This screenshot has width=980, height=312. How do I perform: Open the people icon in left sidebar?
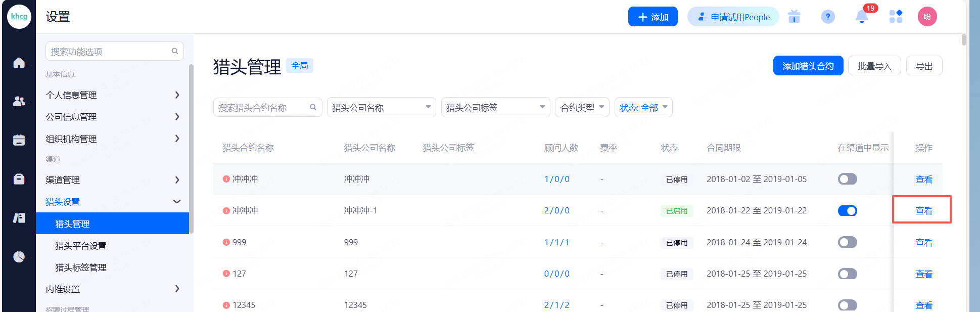[19, 101]
